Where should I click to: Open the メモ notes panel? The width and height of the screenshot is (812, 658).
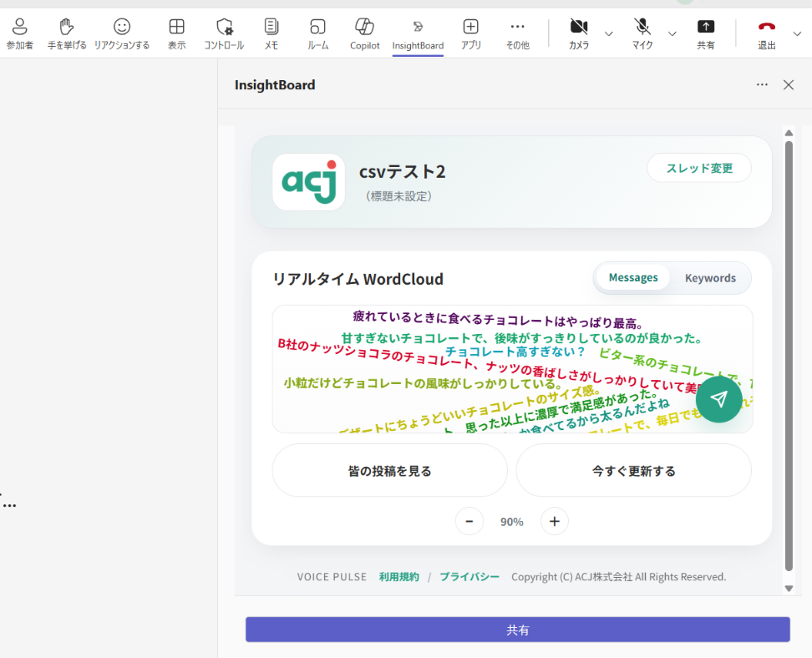[x=272, y=33]
